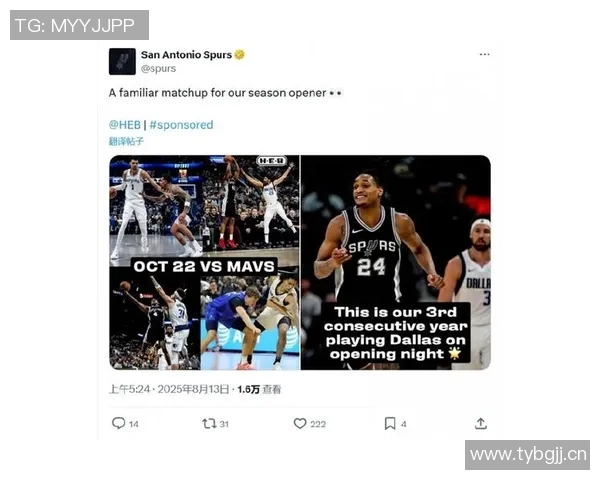Click the #sponsored hashtag
The height and width of the screenshot is (480, 600).
coord(181,125)
